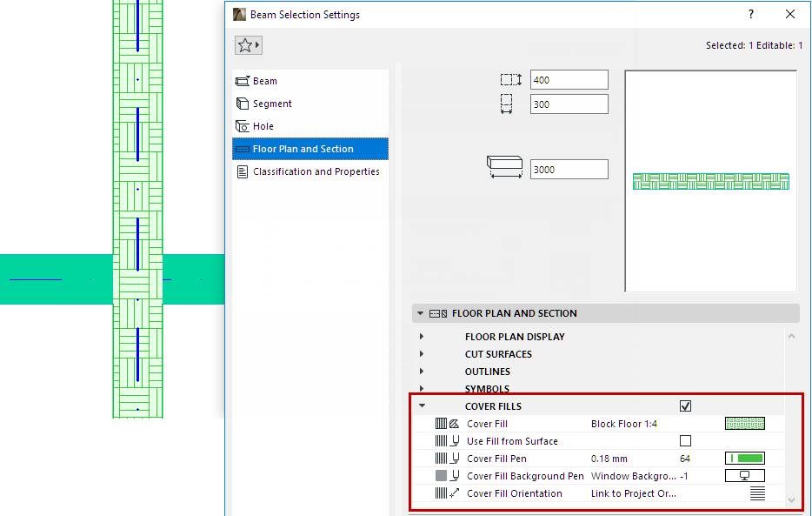Click the Block Floor 1:4 value
Screen dimensions: 812x516
tap(624, 424)
